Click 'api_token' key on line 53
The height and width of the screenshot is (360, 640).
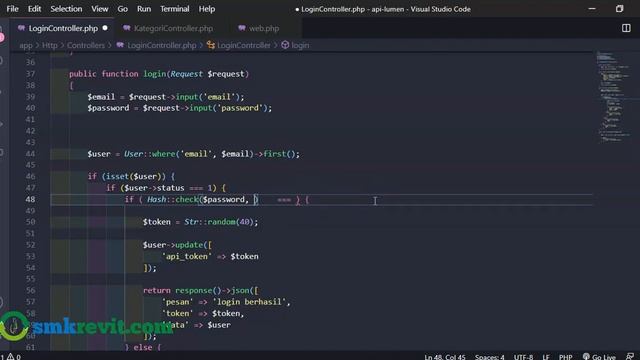(187, 256)
